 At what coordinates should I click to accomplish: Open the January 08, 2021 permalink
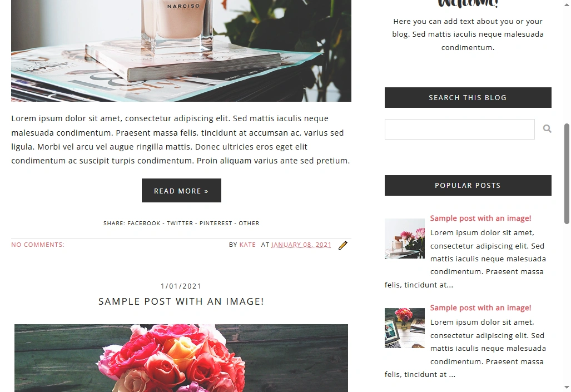301,245
